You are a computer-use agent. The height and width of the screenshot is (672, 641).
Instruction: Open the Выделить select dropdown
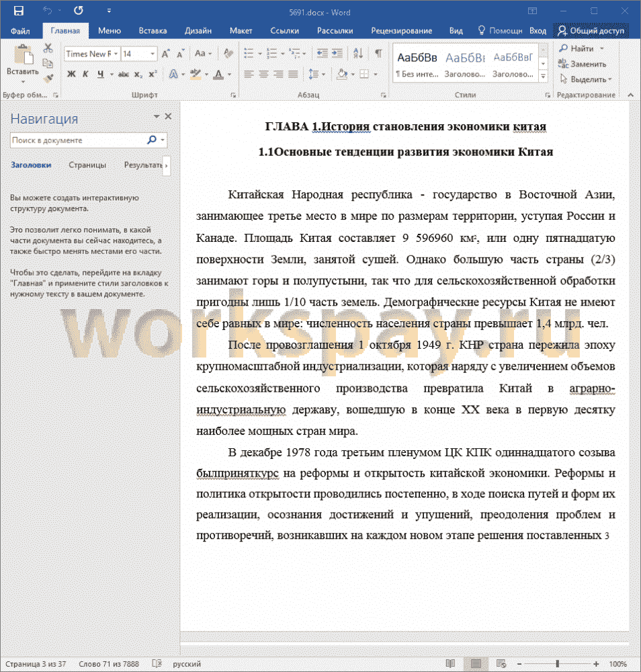[x=586, y=79]
